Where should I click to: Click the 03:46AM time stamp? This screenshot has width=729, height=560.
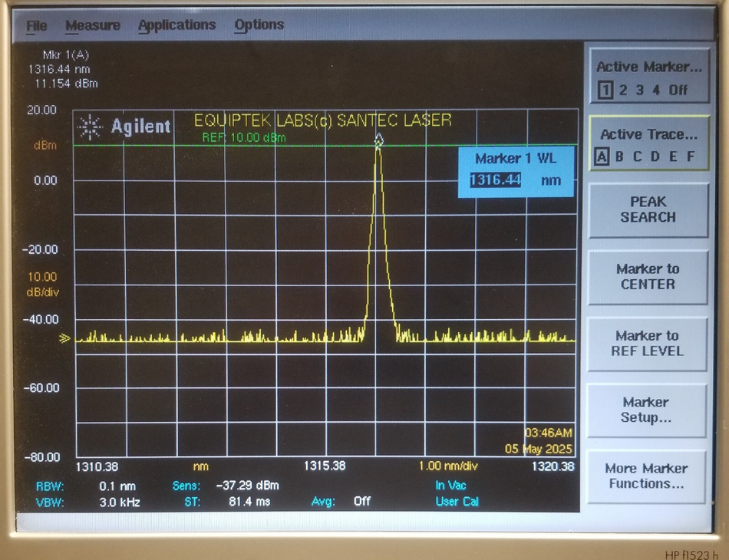click(549, 433)
